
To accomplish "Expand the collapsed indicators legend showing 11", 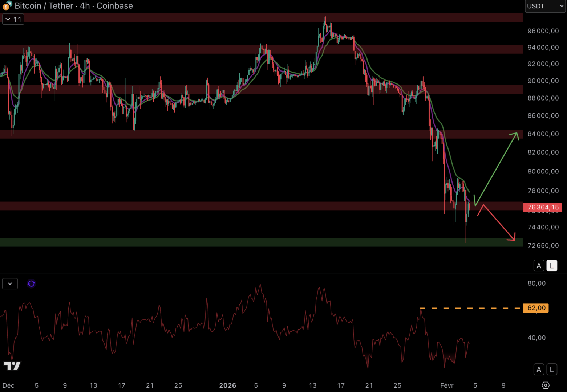I will (13, 19).
